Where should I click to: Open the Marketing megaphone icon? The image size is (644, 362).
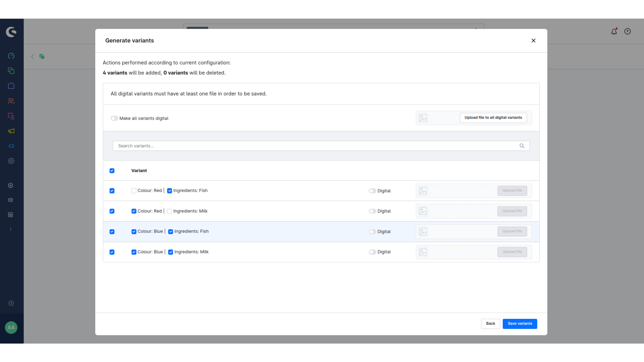pyautogui.click(x=11, y=131)
